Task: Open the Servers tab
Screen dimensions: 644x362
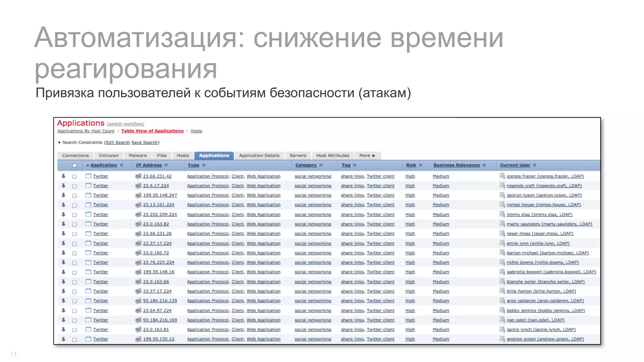Action: [298, 156]
